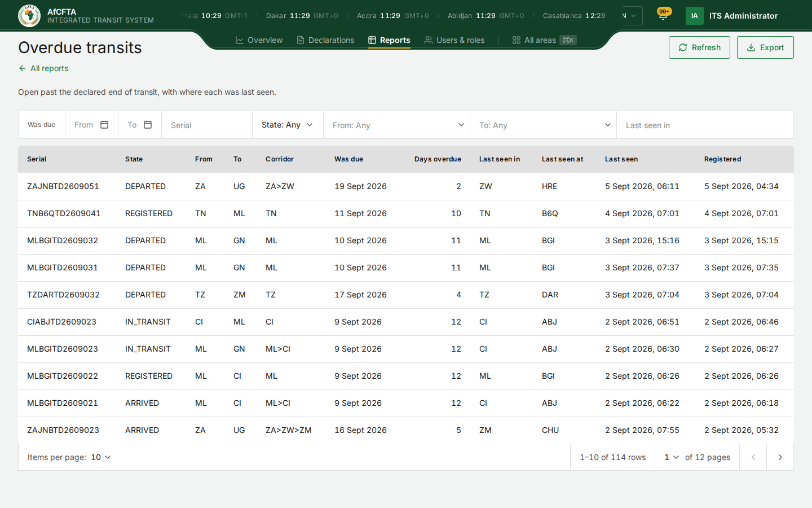Sort by Last seen in column header
Screen dimensions: 812x508
pos(500,159)
